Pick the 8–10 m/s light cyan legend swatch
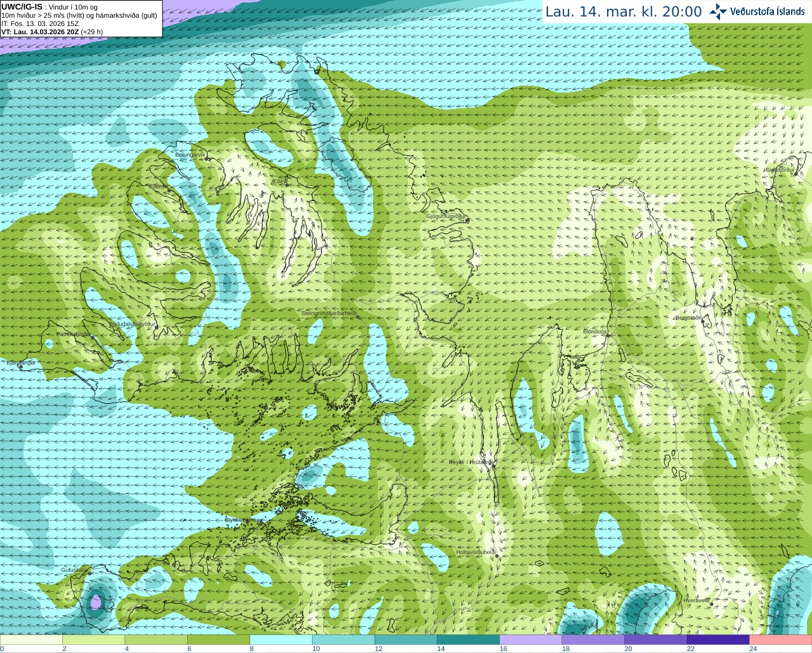The height and width of the screenshot is (653, 812). click(x=281, y=639)
